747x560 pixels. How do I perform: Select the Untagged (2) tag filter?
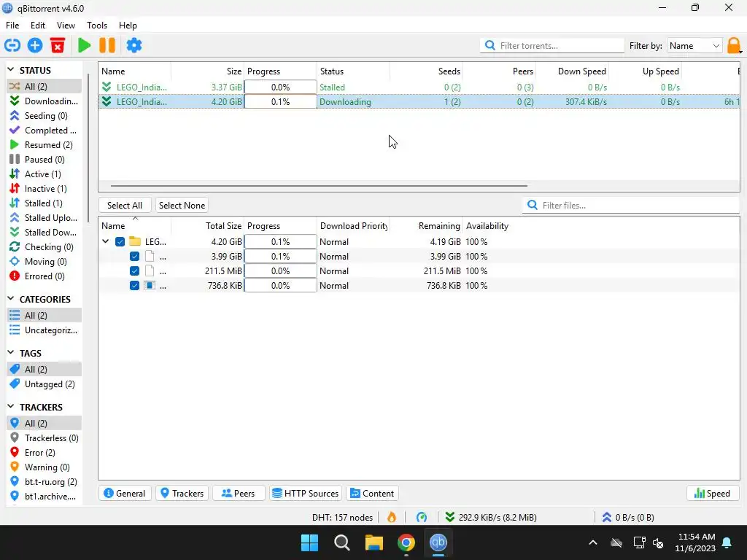coord(44,384)
